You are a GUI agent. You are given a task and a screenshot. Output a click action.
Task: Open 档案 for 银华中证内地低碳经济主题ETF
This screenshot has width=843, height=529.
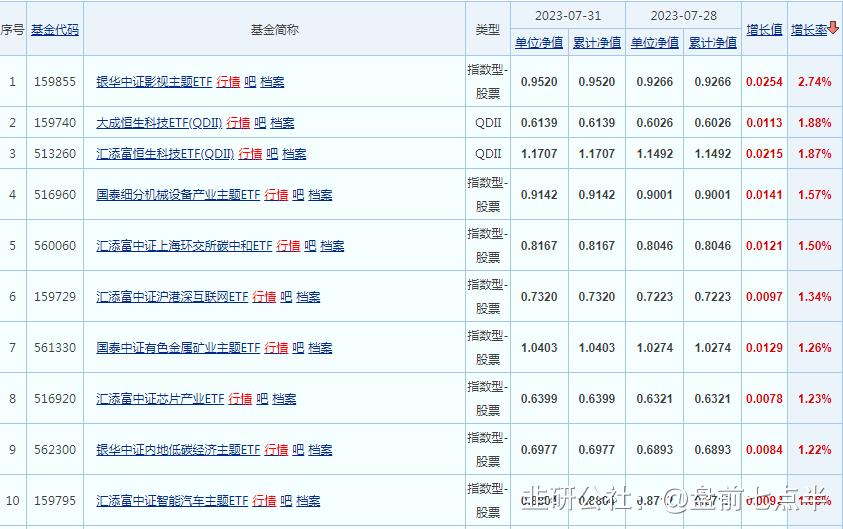[x=320, y=449]
